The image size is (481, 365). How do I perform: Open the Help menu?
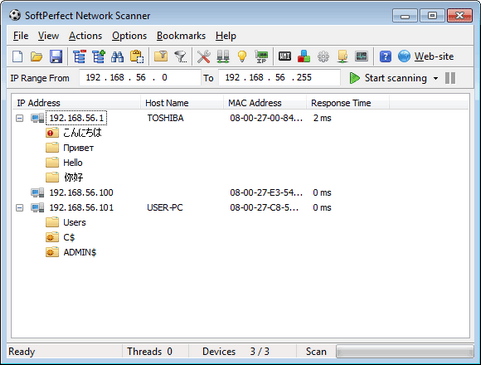(226, 36)
